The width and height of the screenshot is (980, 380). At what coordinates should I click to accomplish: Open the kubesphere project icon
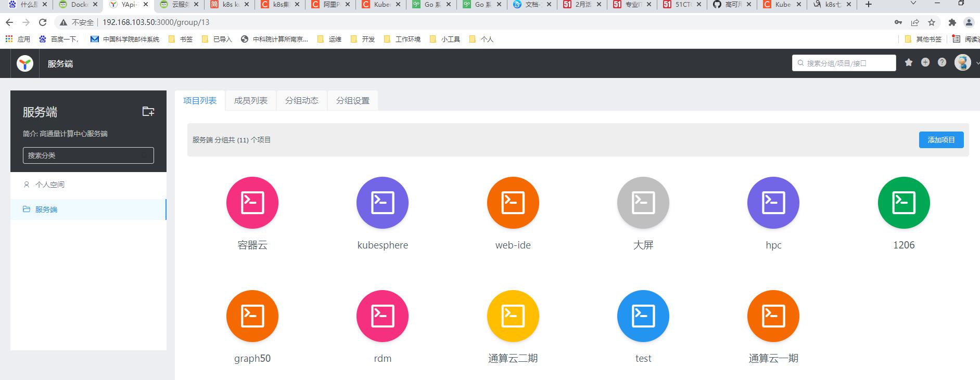pyautogui.click(x=383, y=203)
